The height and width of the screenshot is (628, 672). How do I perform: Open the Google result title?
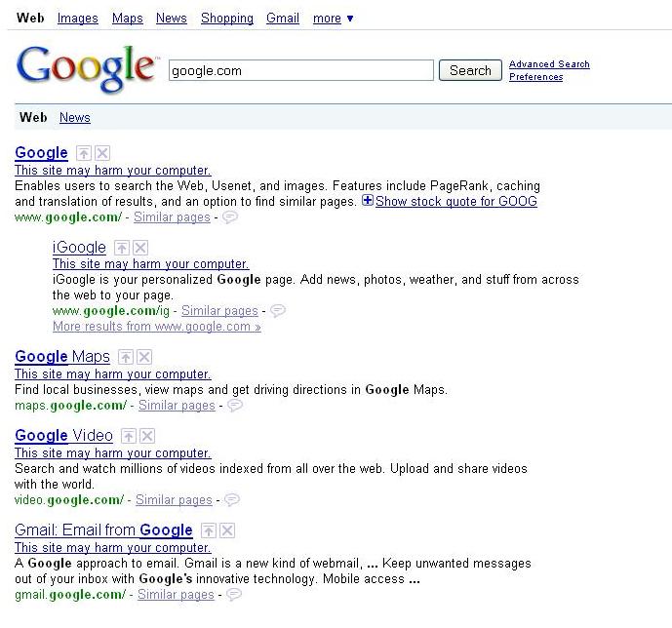point(41,153)
